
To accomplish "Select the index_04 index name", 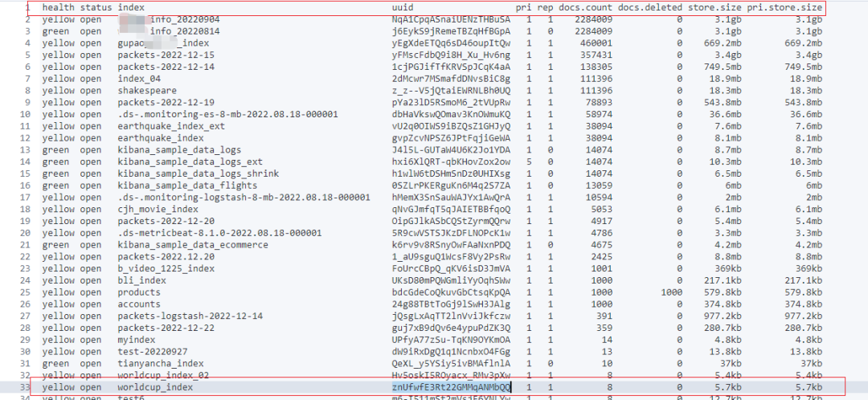I will (x=139, y=79).
